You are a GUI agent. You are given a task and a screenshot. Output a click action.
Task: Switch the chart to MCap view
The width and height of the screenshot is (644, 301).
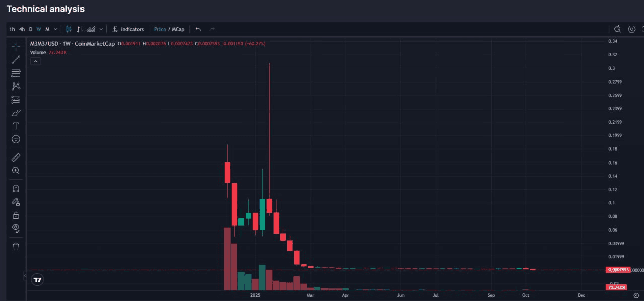(178, 29)
